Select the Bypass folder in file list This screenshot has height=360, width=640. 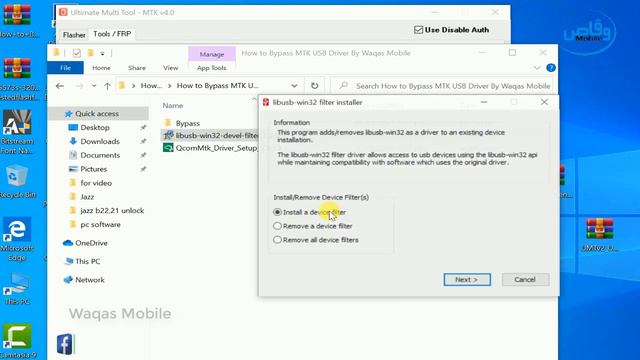(187, 123)
